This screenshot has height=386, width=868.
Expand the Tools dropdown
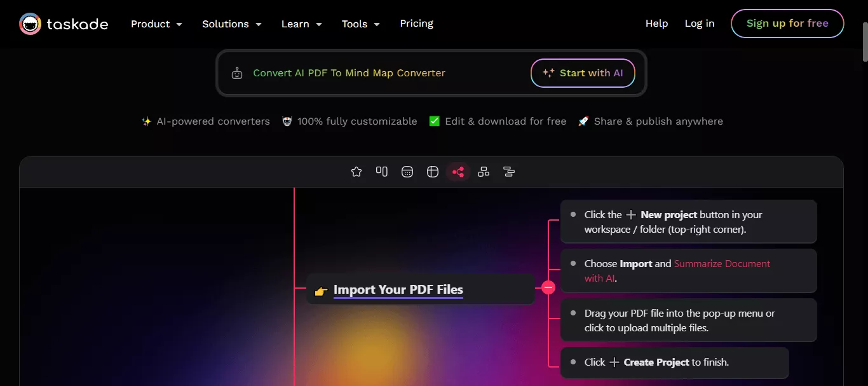pyautogui.click(x=360, y=24)
